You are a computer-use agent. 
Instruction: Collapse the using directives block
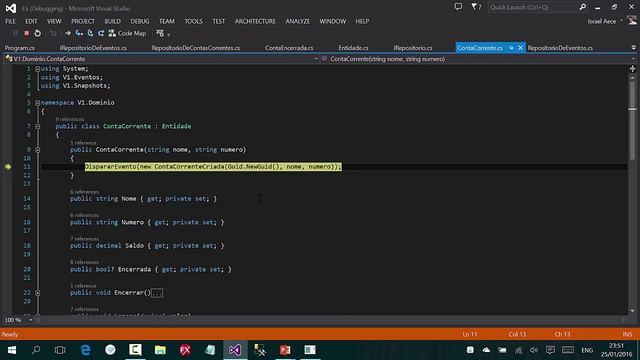[x=38, y=69]
